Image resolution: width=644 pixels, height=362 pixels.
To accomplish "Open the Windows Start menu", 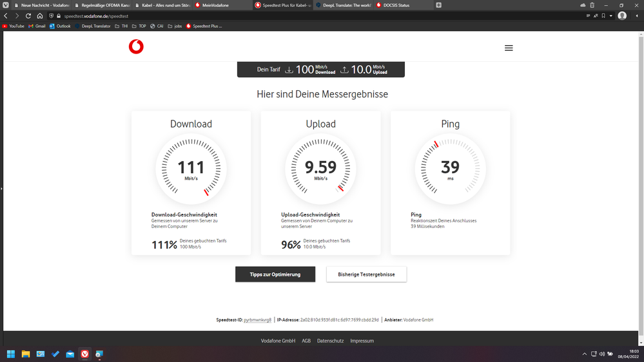I will tap(11, 354).
